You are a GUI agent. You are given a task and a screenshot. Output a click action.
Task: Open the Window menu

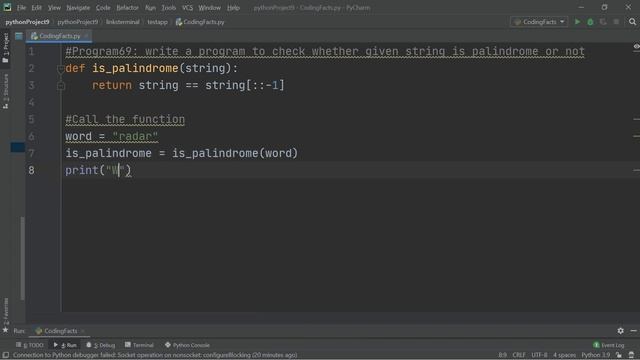(209, 8)
